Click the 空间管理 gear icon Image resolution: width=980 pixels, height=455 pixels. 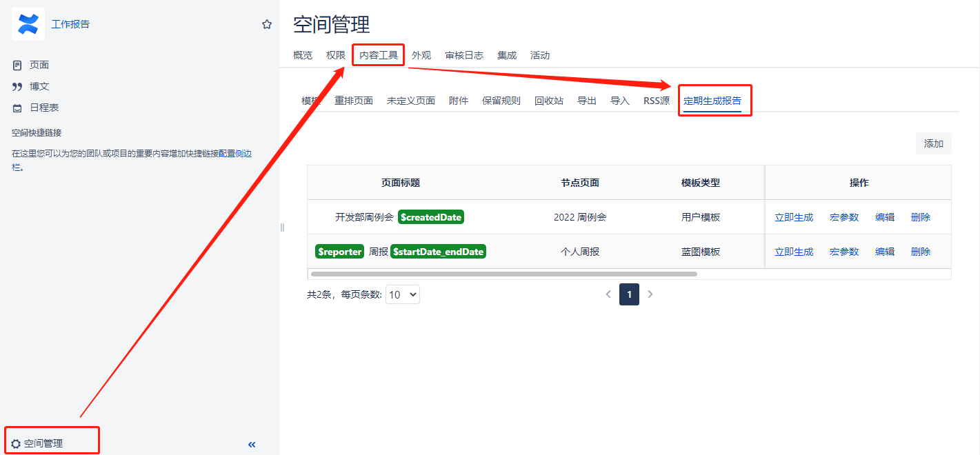pos(16,444)
